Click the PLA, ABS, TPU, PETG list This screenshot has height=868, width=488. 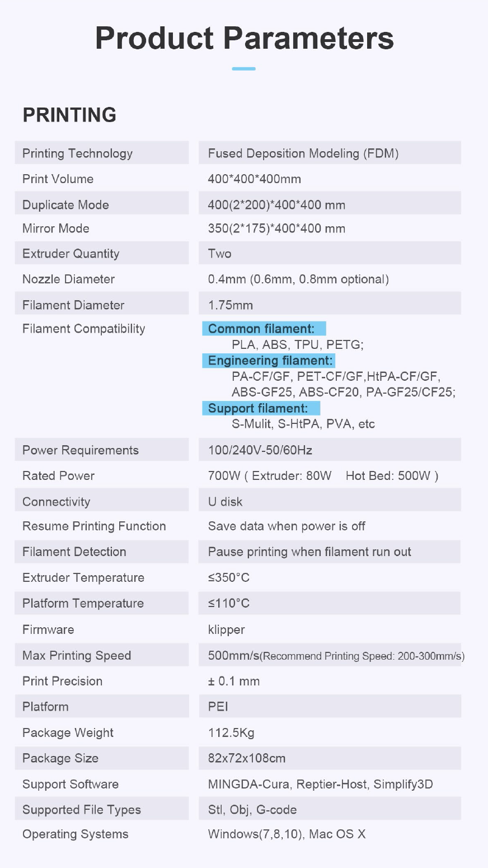297,344
